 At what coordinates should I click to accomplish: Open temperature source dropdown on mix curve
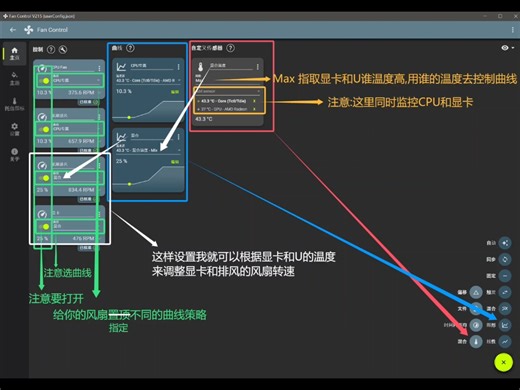(x=148, y=149)
